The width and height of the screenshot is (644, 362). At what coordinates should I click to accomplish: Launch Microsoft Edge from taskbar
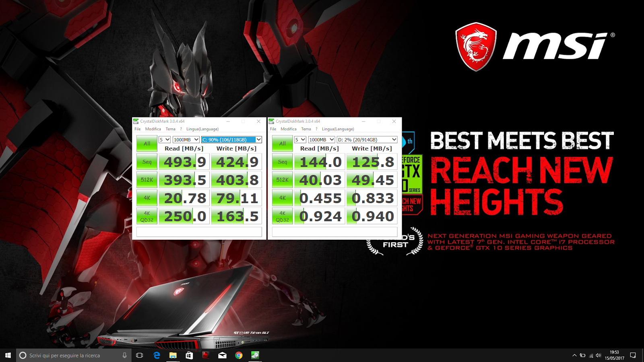157,355
